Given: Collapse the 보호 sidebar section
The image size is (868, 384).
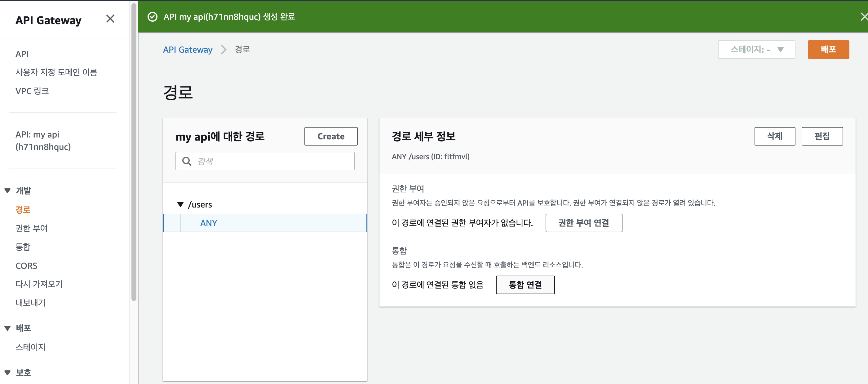Looking at the screenshot, I should (7, 372).
